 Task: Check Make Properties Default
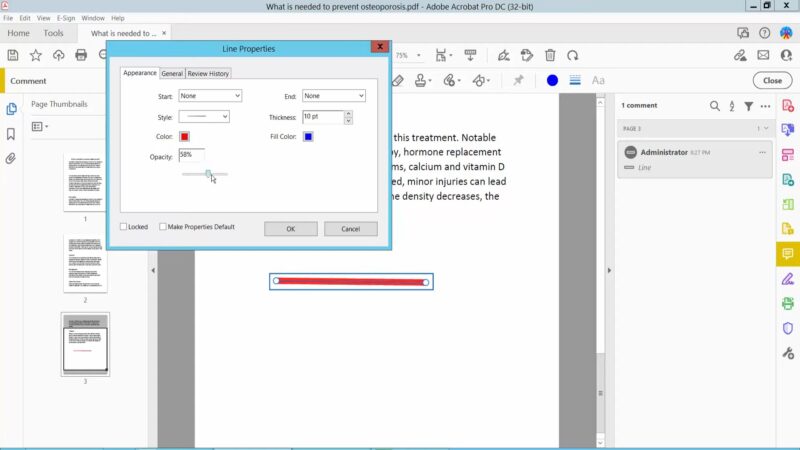pos(163,227)
